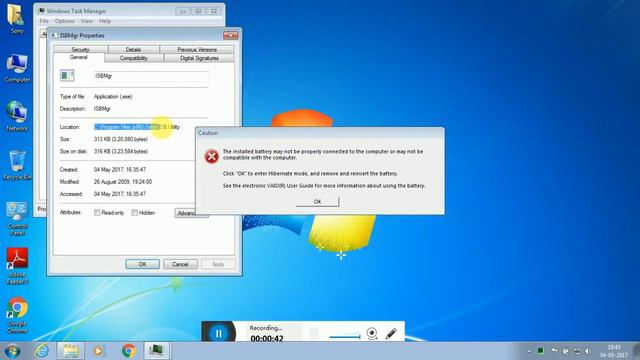Click the Size value 313 KB
The width and height of the screenshot is (640, 360).
(121, 139)
